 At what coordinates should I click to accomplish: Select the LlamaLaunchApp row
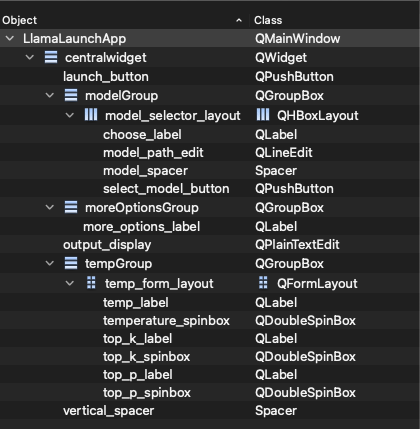point(210,38)
